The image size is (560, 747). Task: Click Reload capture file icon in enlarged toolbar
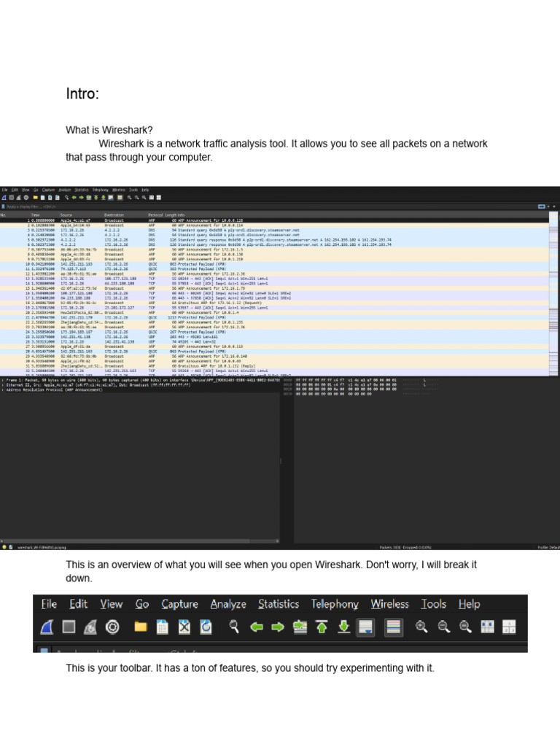click(206, 627)
